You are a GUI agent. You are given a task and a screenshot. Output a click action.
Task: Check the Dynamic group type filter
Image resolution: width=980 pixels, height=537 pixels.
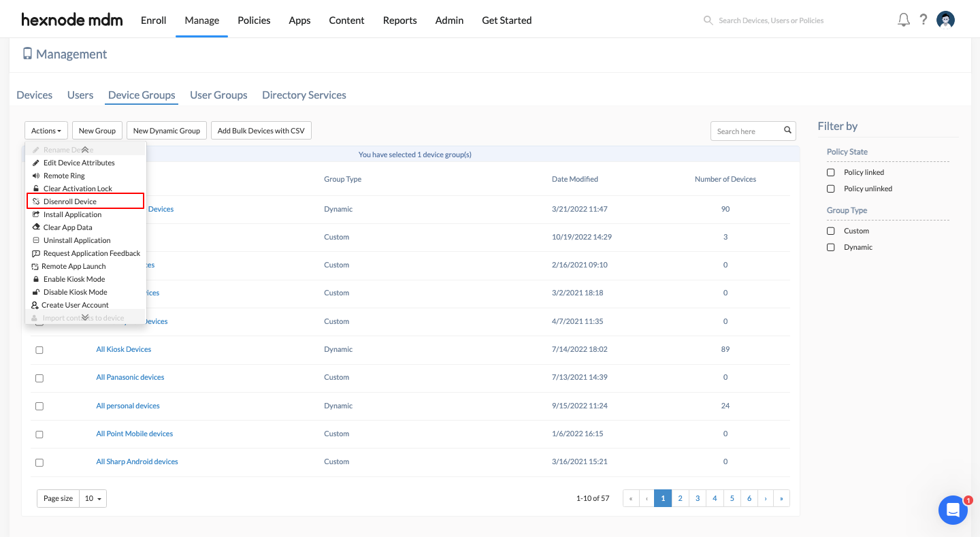click(x=830, y=247)
